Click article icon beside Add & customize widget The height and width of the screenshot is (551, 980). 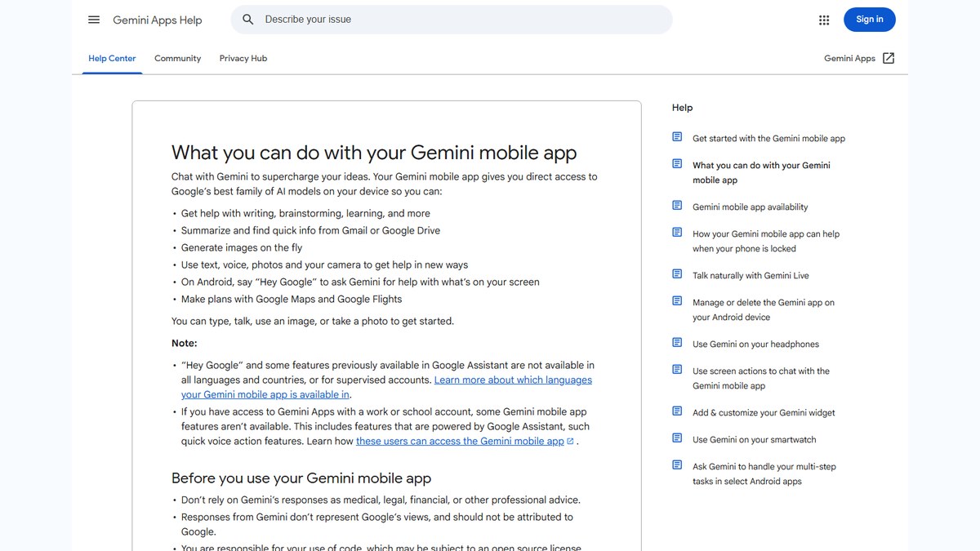pos(677,411)
